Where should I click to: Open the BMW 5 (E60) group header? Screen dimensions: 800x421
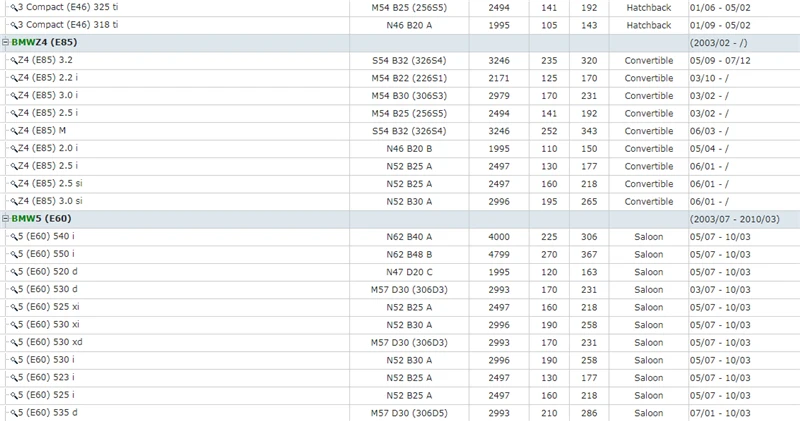tap(41, 218)
